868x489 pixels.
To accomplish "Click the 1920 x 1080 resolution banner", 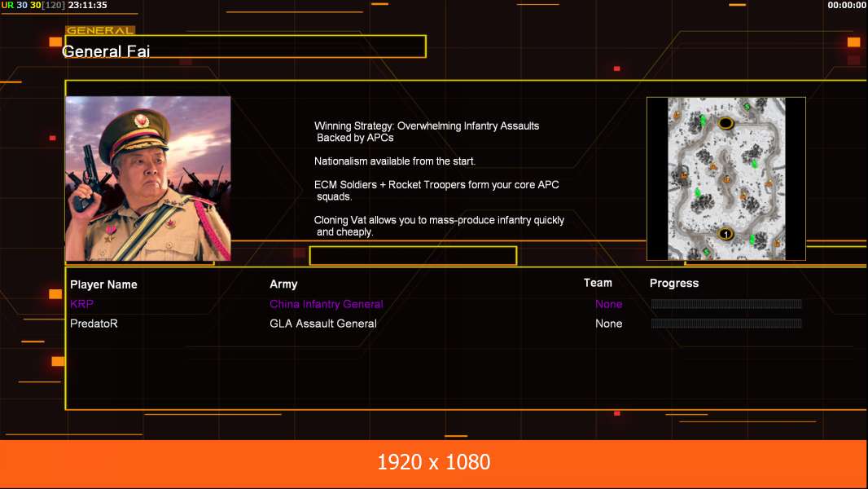I will coord(433,464).
